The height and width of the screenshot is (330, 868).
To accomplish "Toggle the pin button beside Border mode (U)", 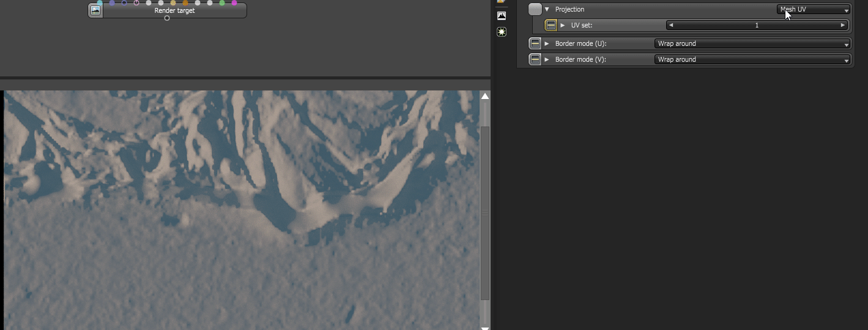I will (535, 43).
